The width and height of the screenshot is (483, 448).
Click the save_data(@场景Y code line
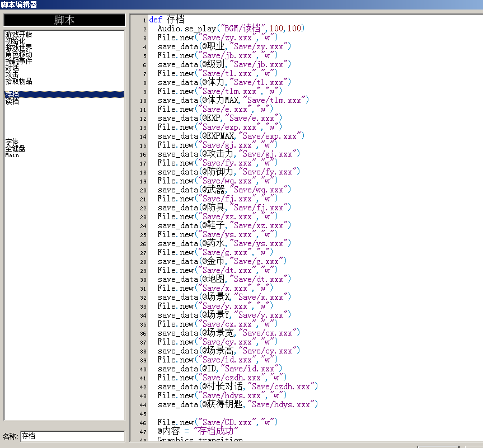(x=224, y=315)
